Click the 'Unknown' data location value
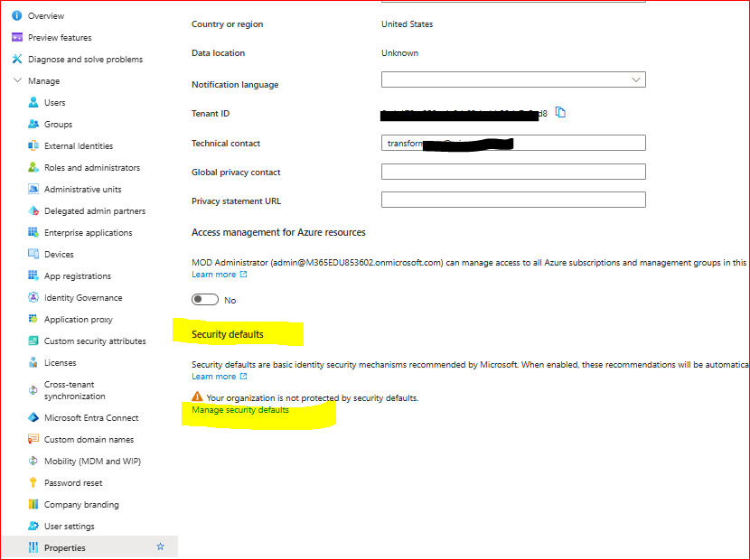 (400, 53)
